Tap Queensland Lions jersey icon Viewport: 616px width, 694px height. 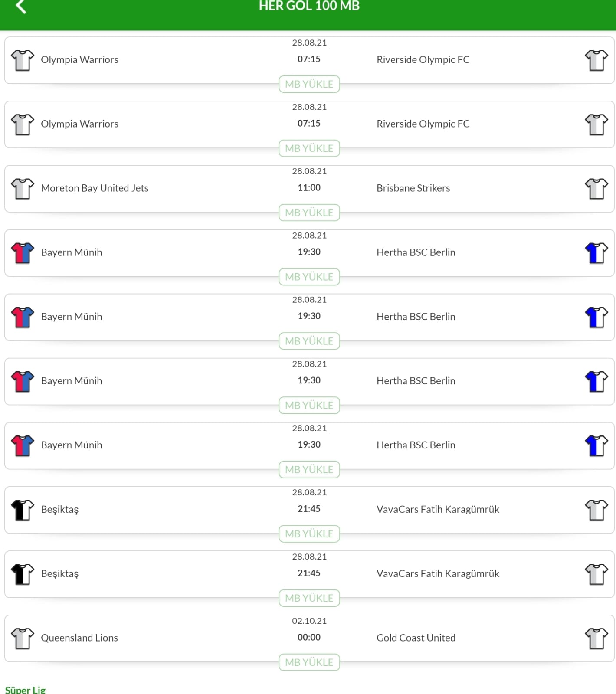pyautogui.click(x=23, y=638)
